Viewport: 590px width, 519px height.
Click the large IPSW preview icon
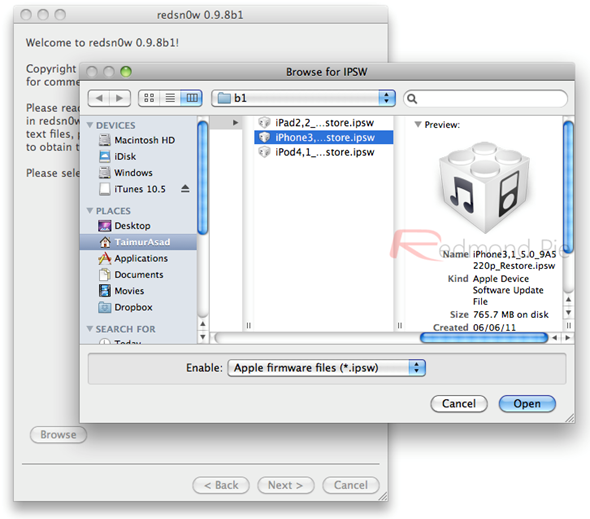[484, 187]
